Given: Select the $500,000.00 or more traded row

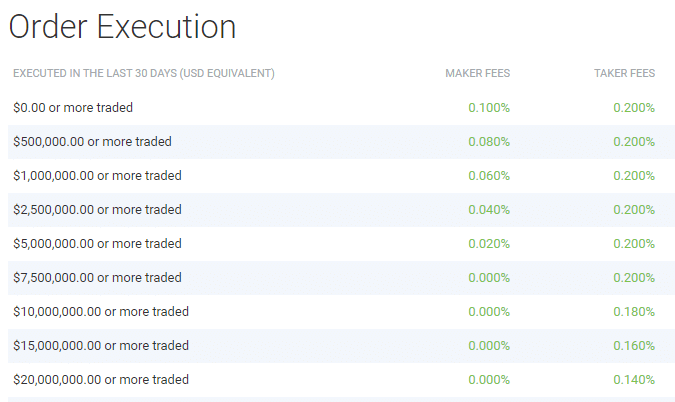Looking at the screenshot, I should click(x=341, y=142).
